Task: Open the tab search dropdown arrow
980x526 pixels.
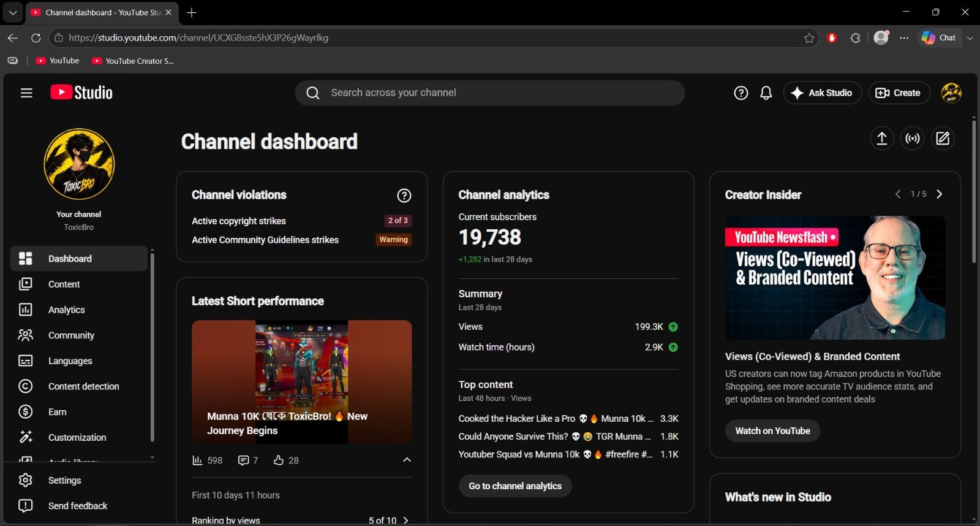Action: [x=12, y=12]
